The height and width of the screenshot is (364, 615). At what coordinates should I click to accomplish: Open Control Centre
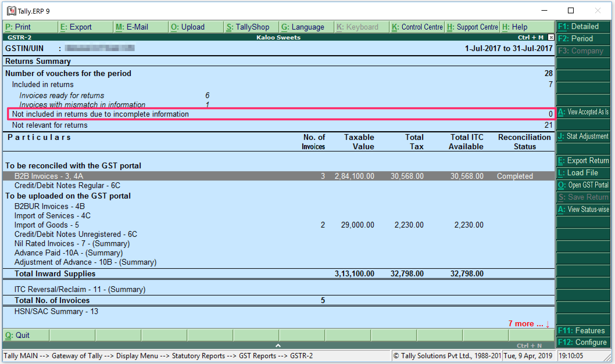(x=417, y=27)
